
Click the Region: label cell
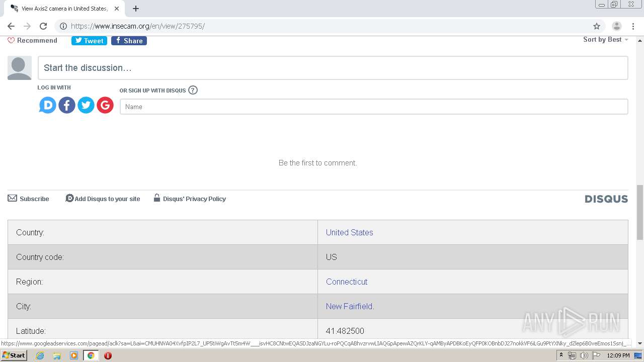pos(163,282)
